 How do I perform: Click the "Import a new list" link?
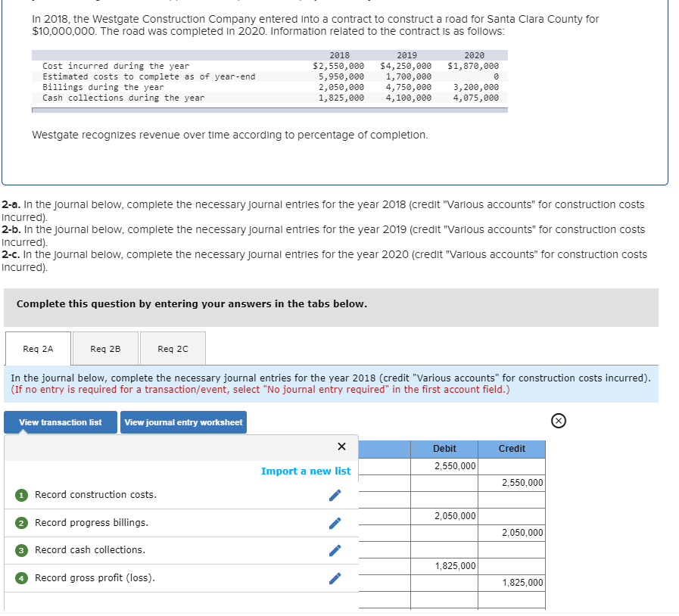(x=306, y=471)
